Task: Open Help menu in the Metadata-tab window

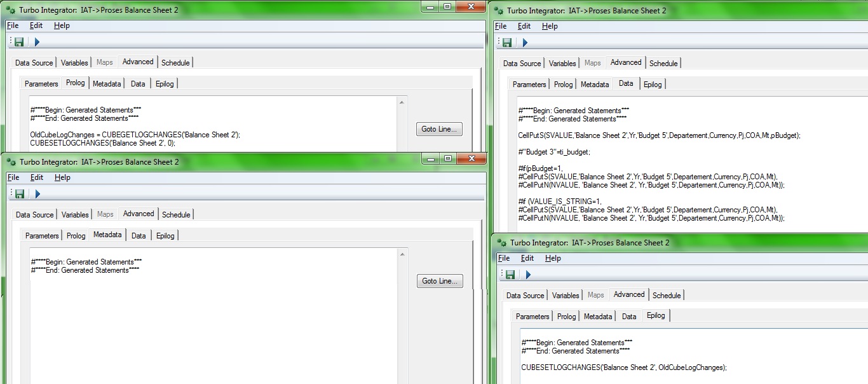Action: pos(62,177)
